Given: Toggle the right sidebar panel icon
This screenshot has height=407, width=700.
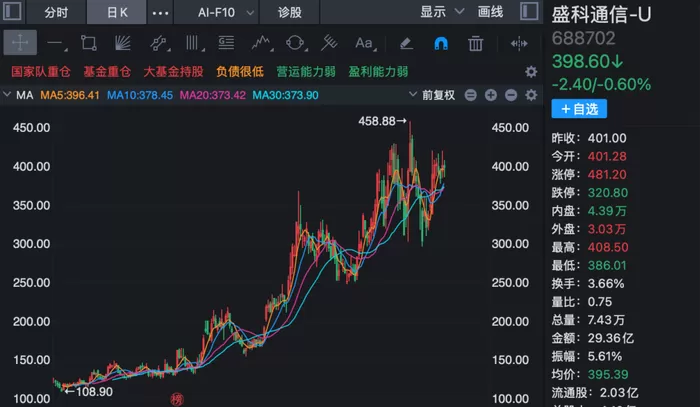Looking at the screenshot, I should (529, 11).
